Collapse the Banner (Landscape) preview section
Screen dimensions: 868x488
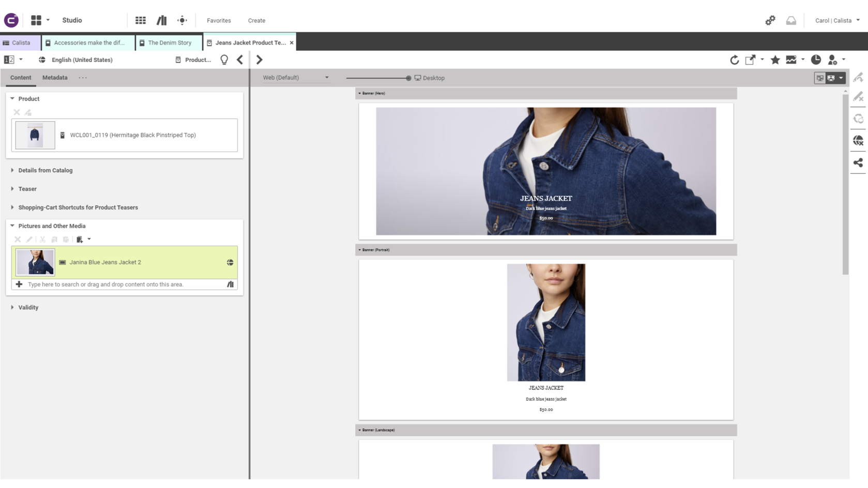[x=360, y=430]
